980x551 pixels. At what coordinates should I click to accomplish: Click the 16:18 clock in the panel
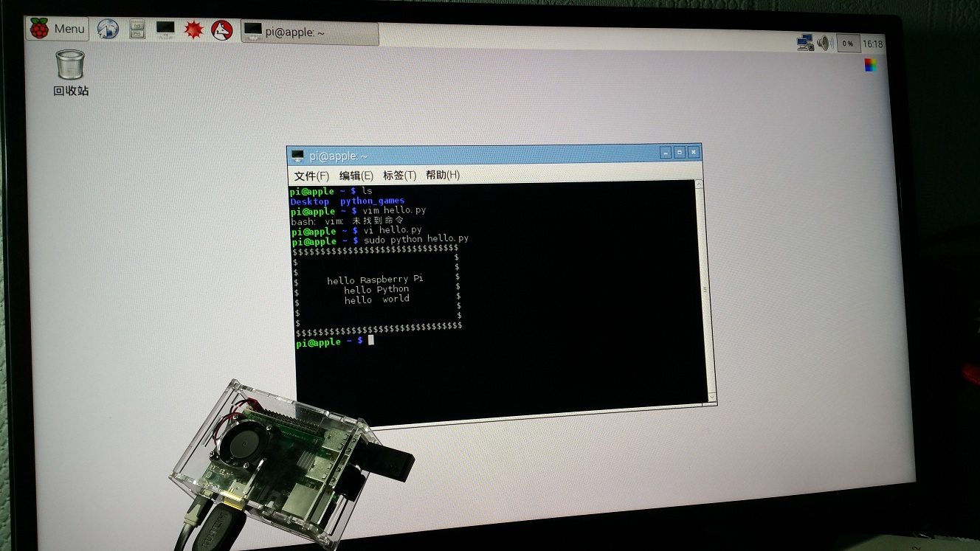873,44
